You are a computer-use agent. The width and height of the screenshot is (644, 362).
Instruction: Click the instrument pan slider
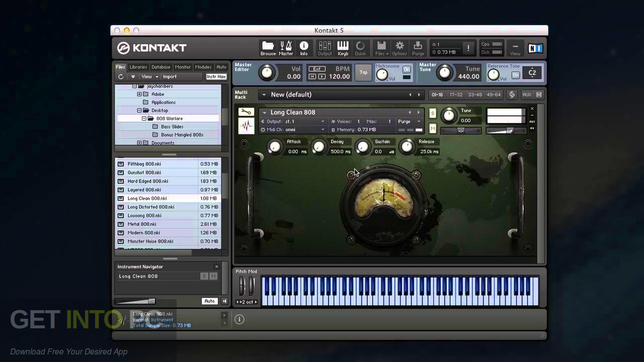(461, 131)
